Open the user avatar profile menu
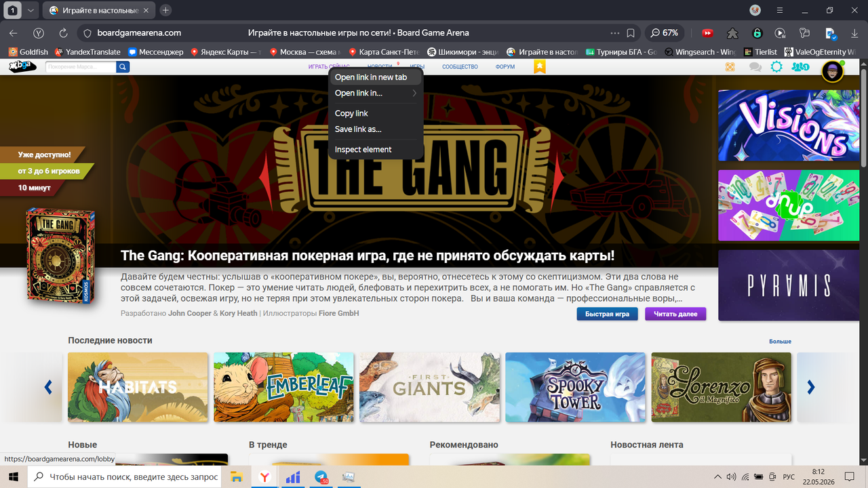 pos(833,71)
